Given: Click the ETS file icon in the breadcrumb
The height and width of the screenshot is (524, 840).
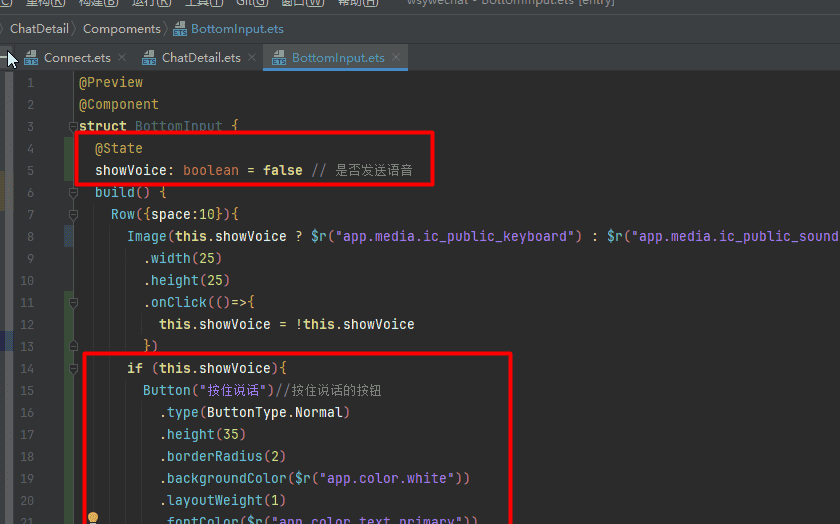Looking at the screenshot, I should [x=180, y=29].
